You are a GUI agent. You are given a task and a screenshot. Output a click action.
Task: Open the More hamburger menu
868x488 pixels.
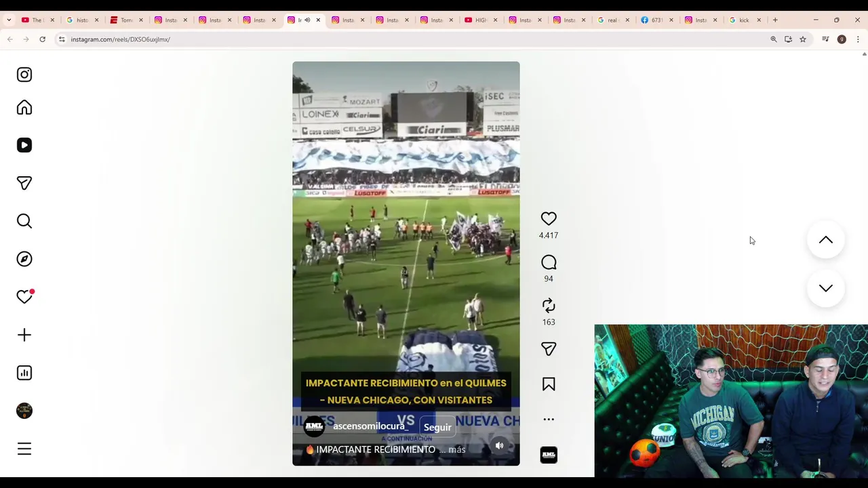(x=24, y=449)
